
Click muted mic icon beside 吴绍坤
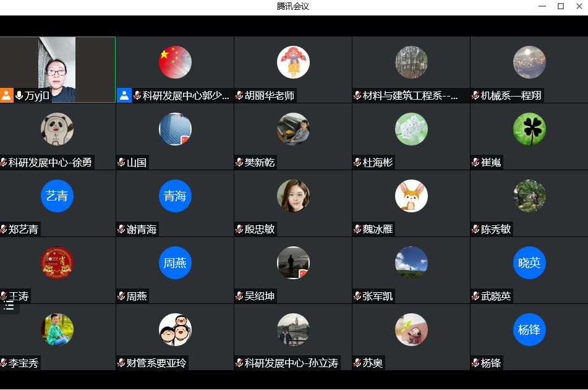(239, 296)
